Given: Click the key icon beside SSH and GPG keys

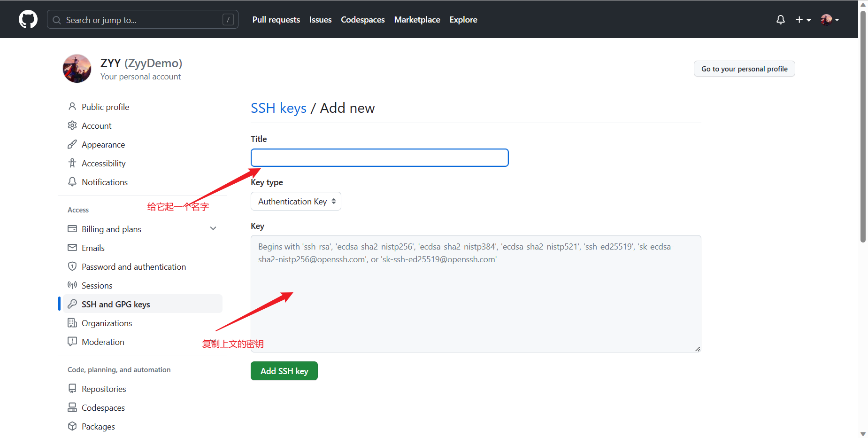Looking at the screenshot, I should (x=72, y=304).
